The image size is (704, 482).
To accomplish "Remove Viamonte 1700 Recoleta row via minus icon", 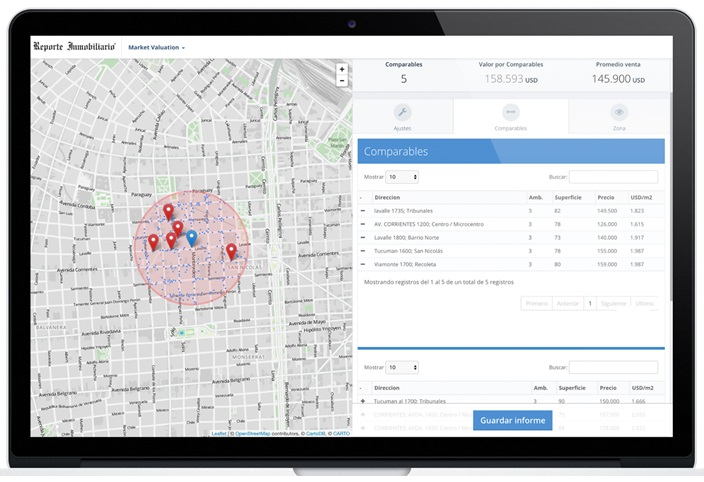I will (362, 264).
